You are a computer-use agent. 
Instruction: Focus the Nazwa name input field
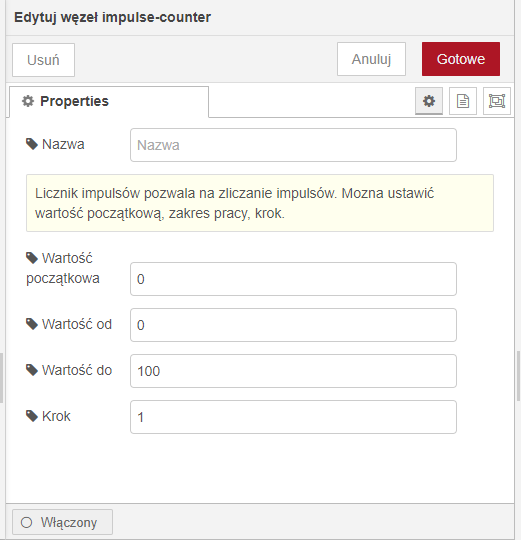click(x=293, y=145)
